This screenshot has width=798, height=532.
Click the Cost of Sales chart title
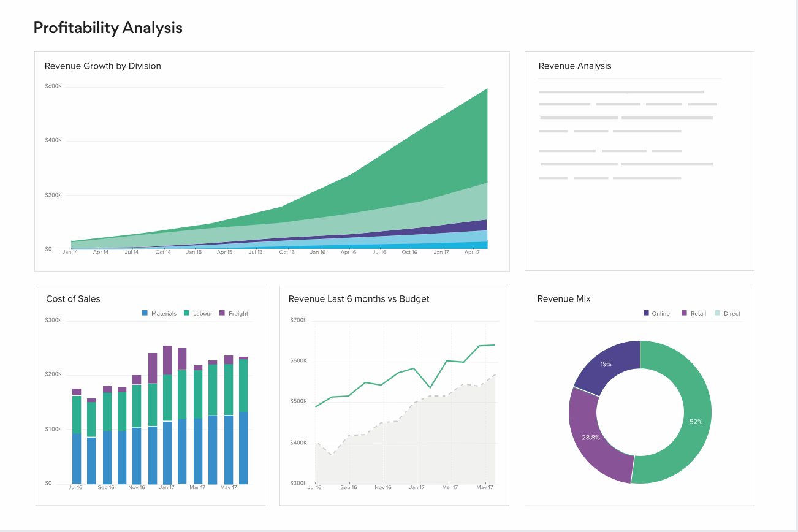tap(73, 299)
